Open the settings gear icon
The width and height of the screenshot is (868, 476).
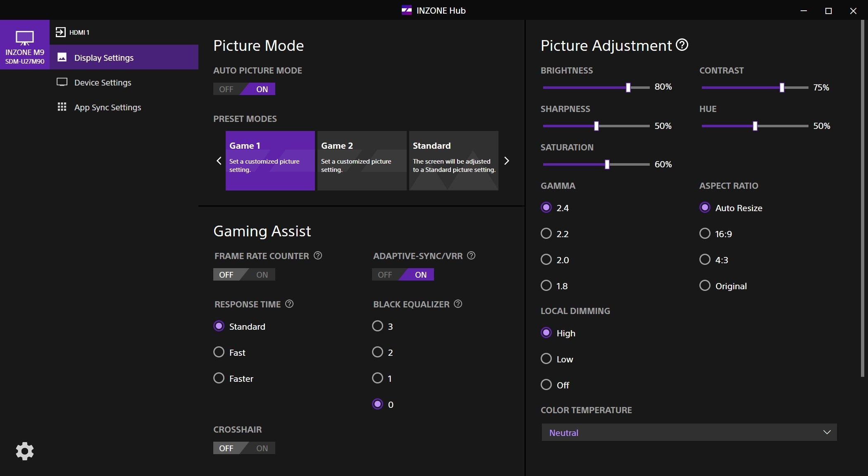pyautogui.click(x=25, y=451)
